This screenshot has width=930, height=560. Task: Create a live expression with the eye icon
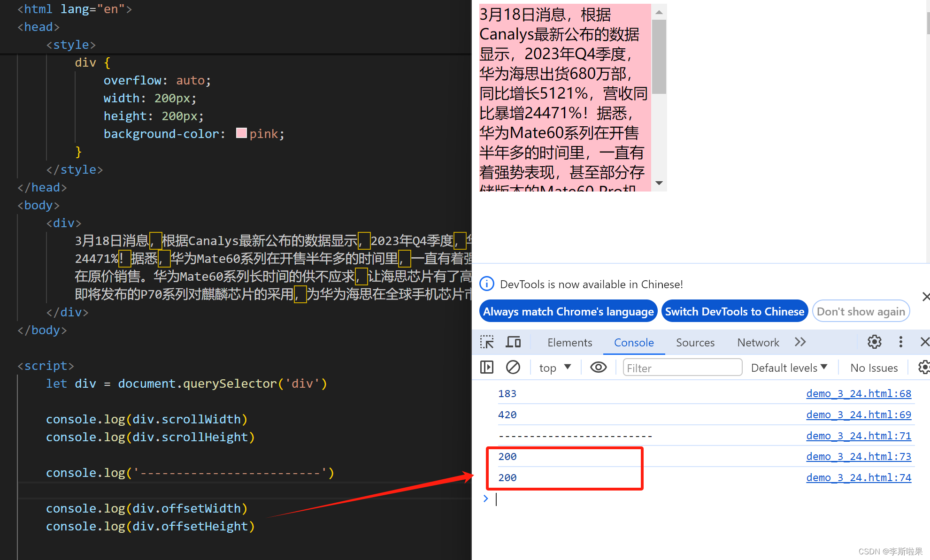click(598, 367)
